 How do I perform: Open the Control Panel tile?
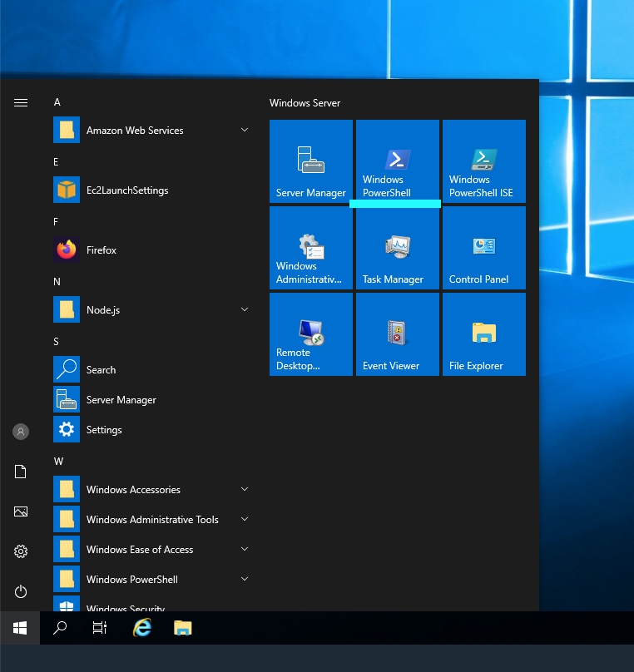[x=484, y=248]
